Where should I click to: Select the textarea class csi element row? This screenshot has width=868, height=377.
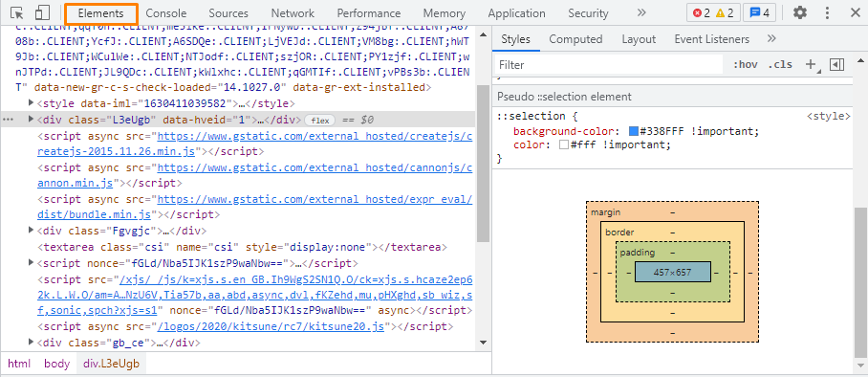242,247
